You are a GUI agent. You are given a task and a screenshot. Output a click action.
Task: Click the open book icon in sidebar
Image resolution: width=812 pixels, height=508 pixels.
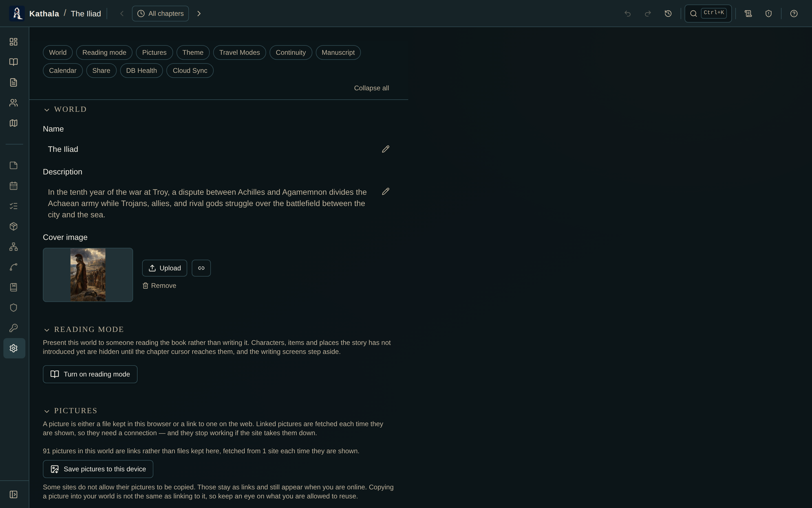coord(14,62)
